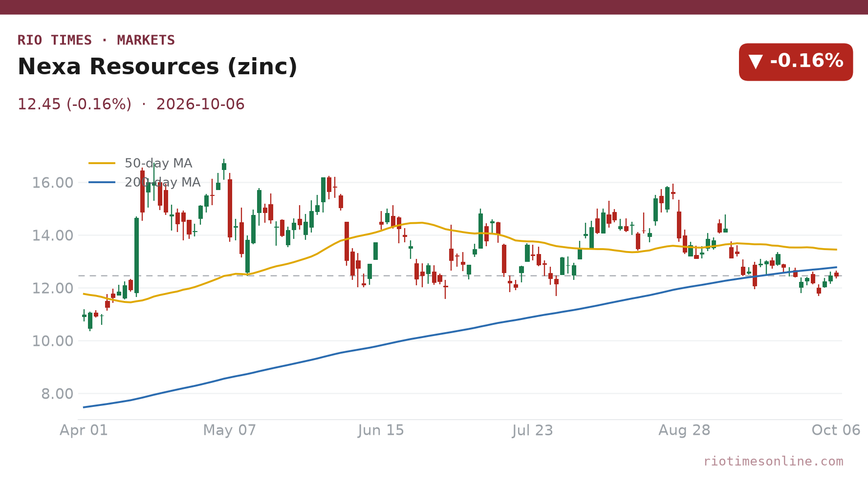
Task: Click the Apr 01 x-axis label
Action: click(84, 430)
